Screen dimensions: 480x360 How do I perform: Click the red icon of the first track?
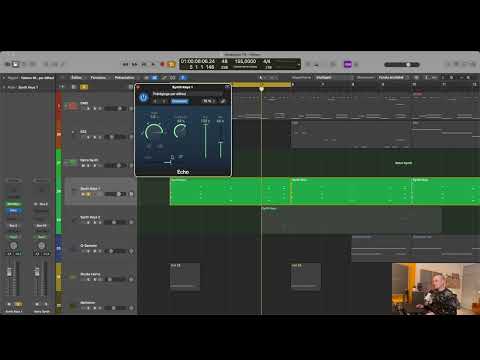73,106
